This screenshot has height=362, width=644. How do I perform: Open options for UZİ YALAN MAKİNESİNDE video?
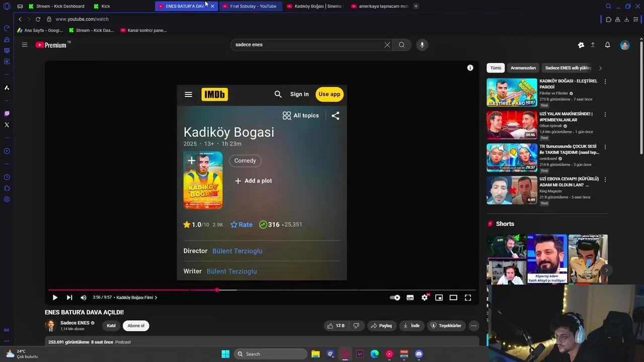[605, 114]
